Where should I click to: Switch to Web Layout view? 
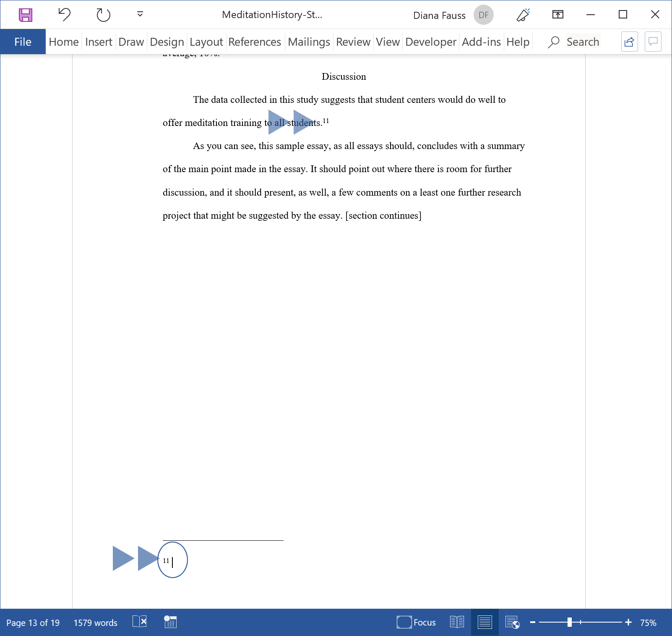tap(512, 622)
